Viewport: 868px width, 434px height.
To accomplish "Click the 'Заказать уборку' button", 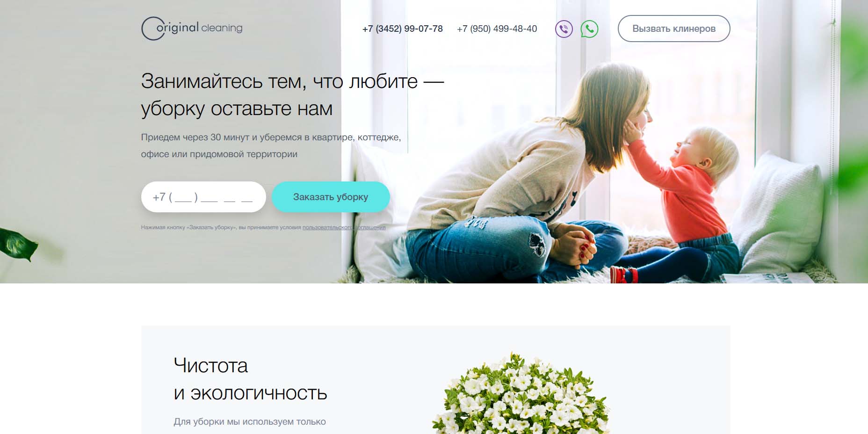I will (331, 197).
